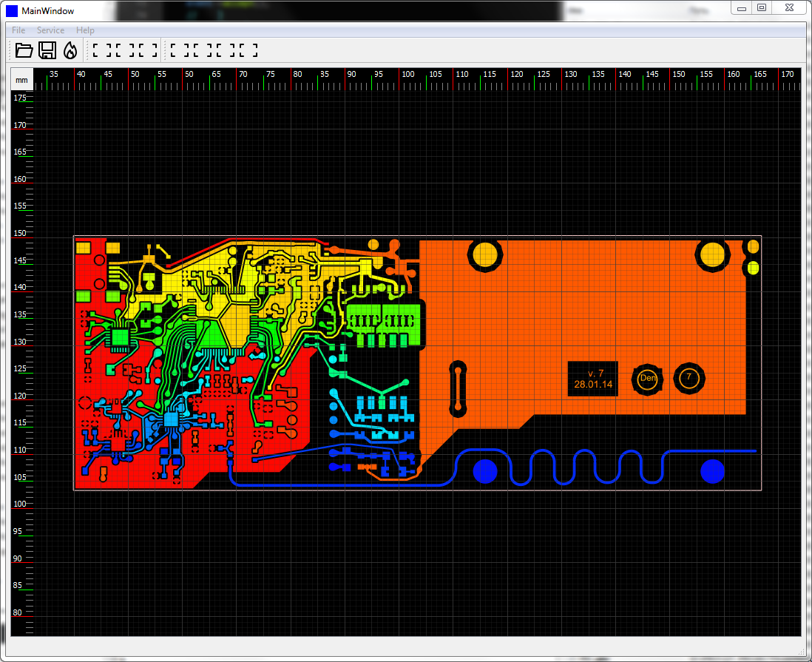Select third bracket frame icon in right toolbar group
The height and width of the screenshot is (662, 812).
pos(226,50)
